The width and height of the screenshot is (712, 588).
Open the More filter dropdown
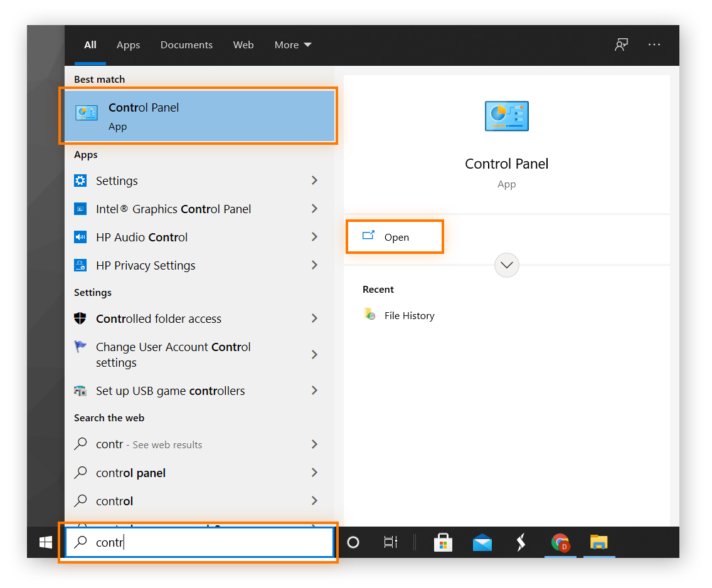[x=292, y=45]
